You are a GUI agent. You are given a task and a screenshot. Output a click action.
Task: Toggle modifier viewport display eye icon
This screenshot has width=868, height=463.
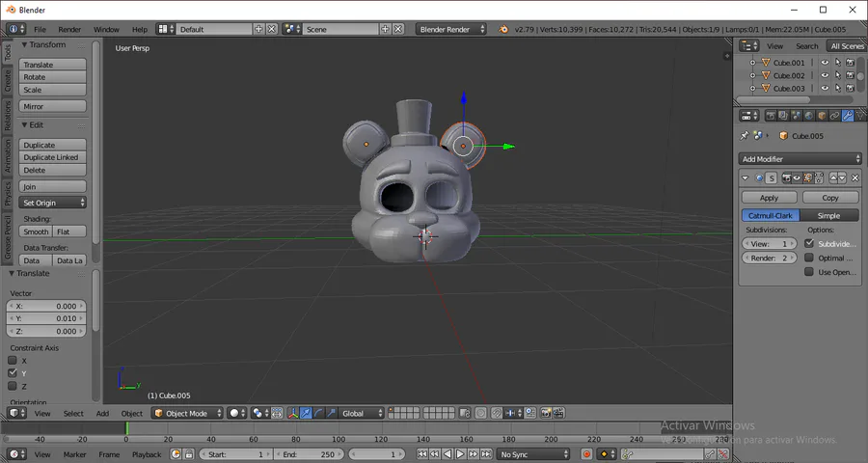click(x=797, y=178)
